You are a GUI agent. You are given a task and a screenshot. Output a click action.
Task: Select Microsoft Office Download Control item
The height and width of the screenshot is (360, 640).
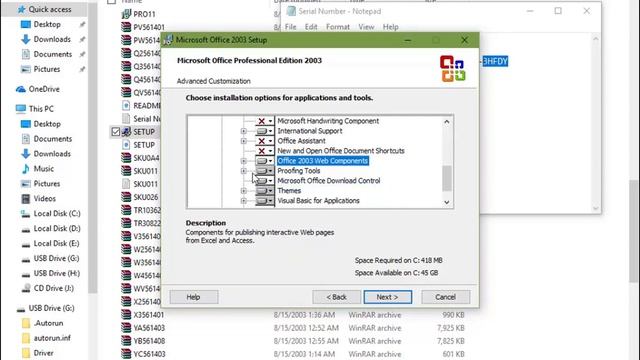329,181
